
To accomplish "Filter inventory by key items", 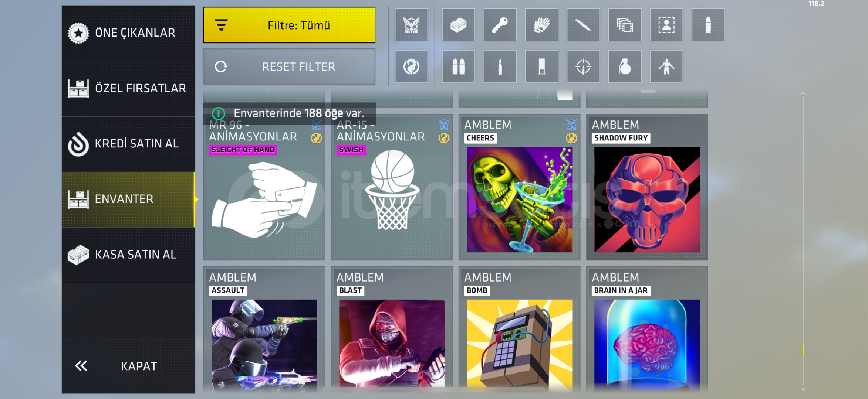I will [500, 25].
